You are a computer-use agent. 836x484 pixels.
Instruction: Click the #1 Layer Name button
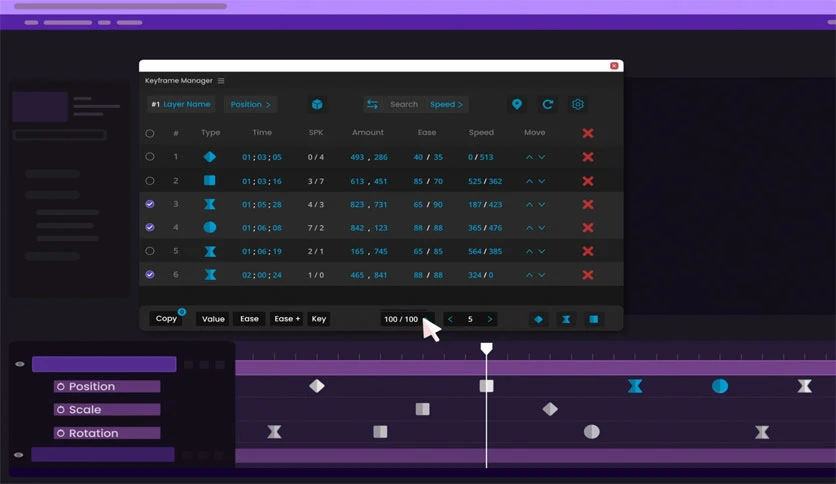click(x=181, y=104)
